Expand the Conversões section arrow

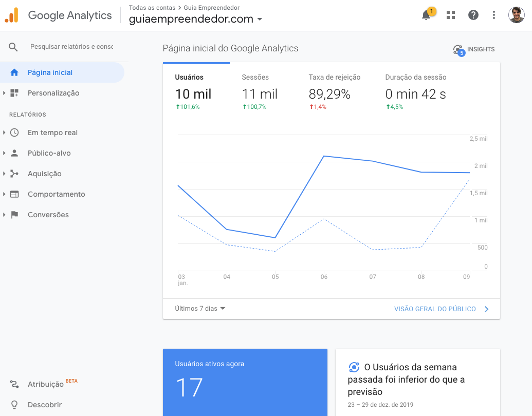(4, 215)
